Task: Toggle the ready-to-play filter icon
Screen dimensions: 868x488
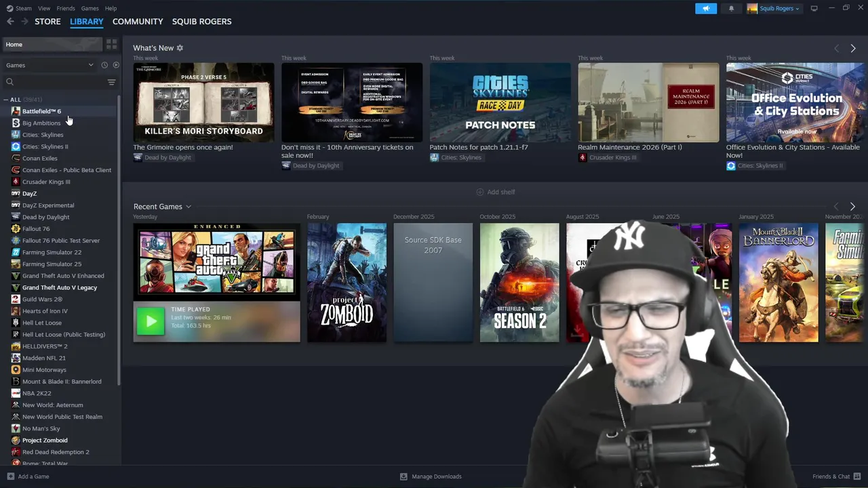Action: point(116,65)
